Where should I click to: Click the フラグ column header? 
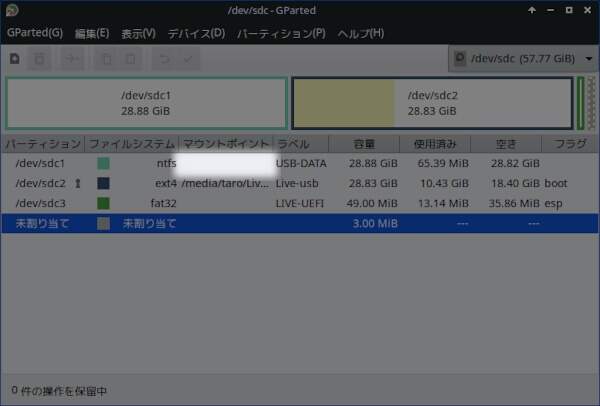coord(570,144)
